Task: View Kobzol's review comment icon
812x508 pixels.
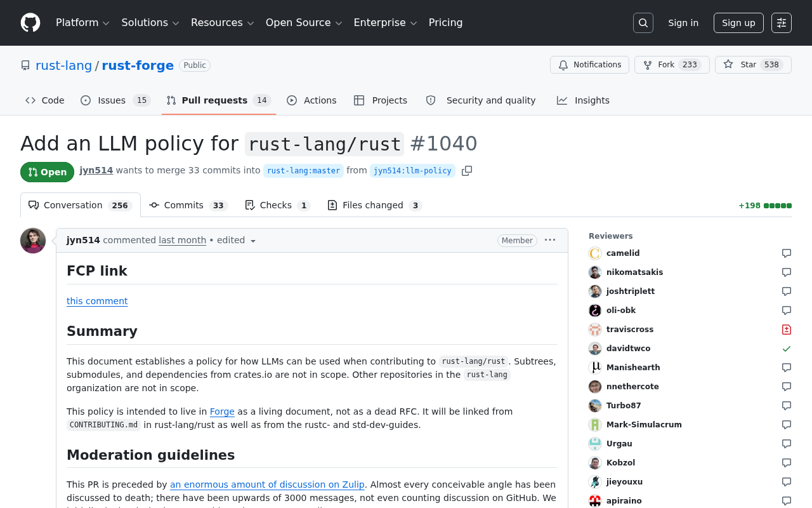Action: (x=787, y=463)
